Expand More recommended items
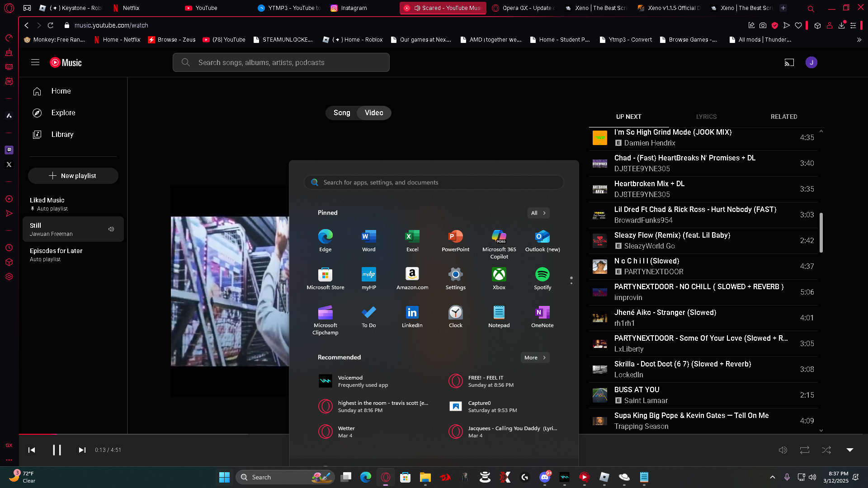Viewport: 868px width, 488px height. (535, 357)
